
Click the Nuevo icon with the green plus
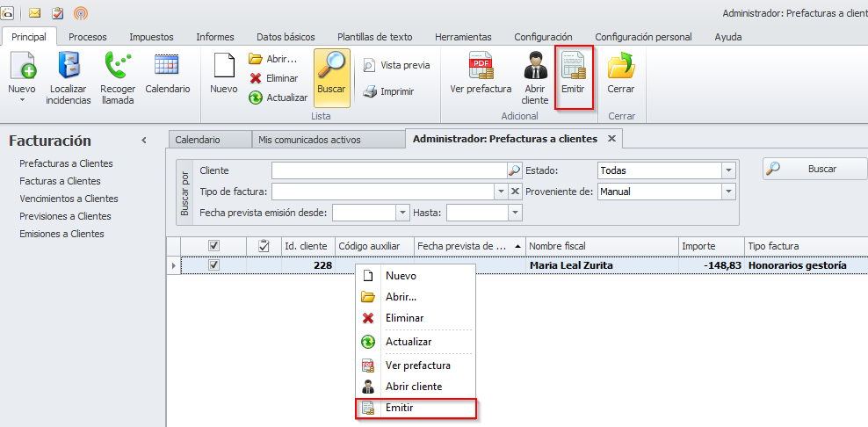coord(22,65)
